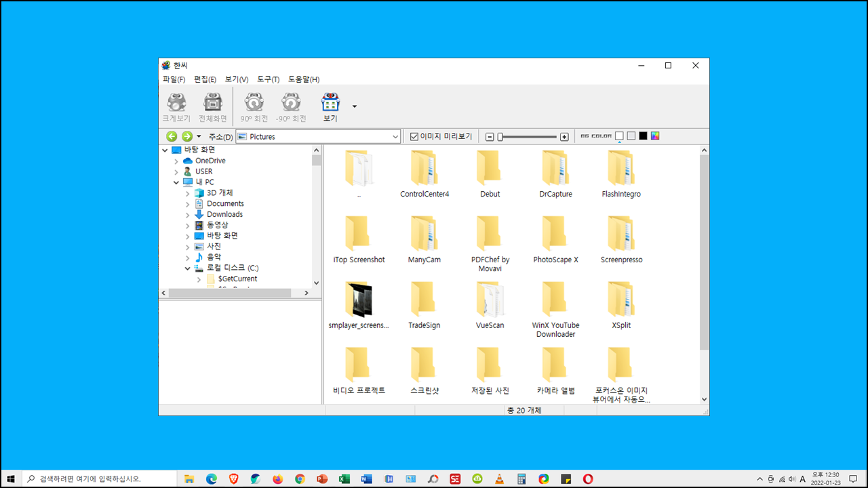Open the 보기 toolbar dropdown arrow
Screen dimensions: 868x488
click(x=355, y=106)
